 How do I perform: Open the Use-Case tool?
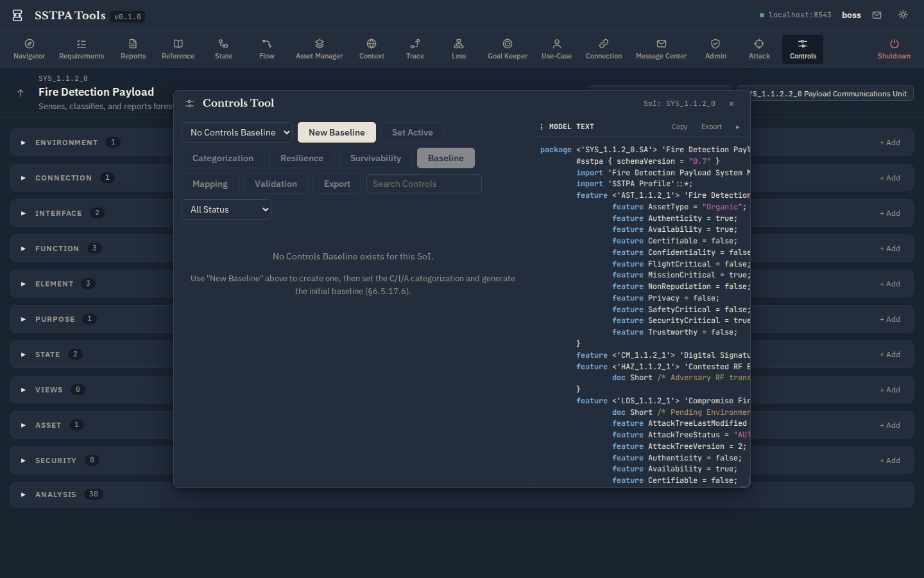556,49
